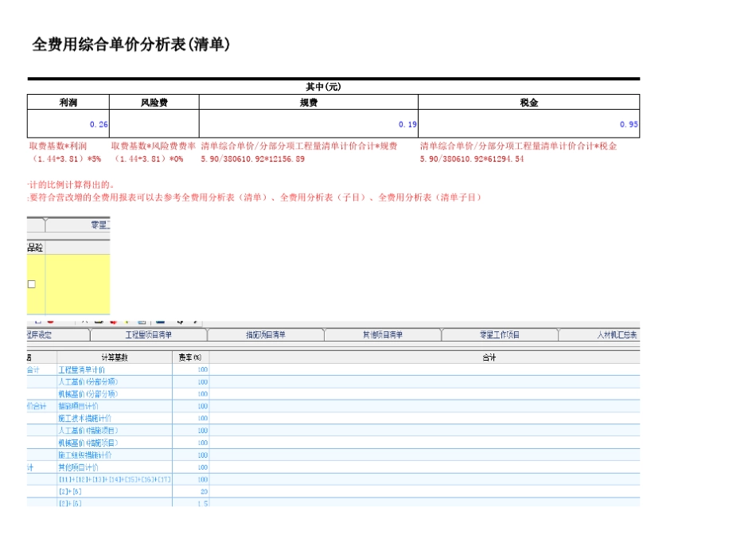
Task: Open the 工程量项目清单 tab
Action: click(x=149, y=334)
